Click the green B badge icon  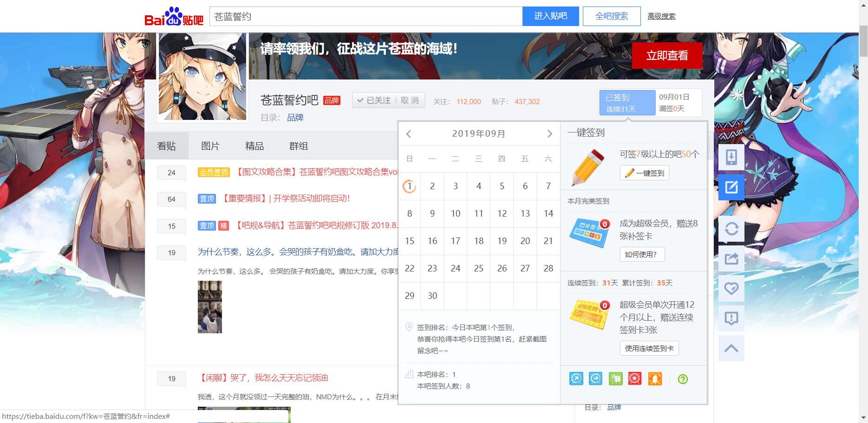(615, 379)
